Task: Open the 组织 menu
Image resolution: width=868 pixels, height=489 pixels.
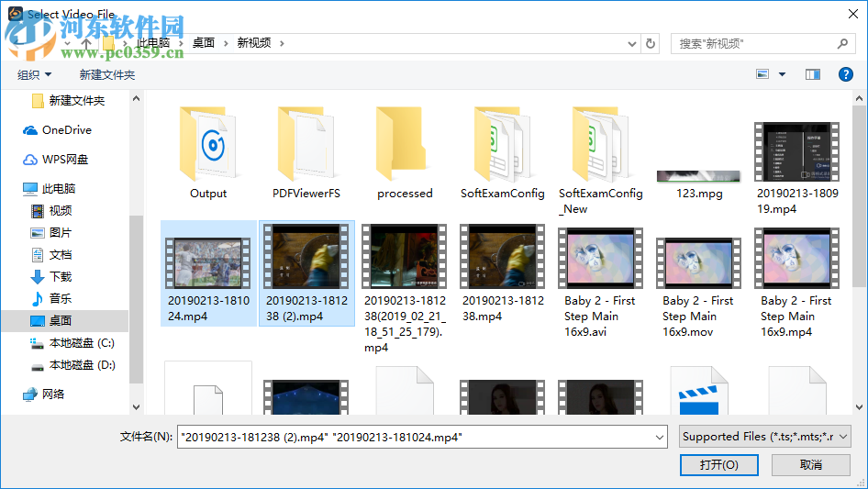Action: pyautogui.click(x=34, y=74)
